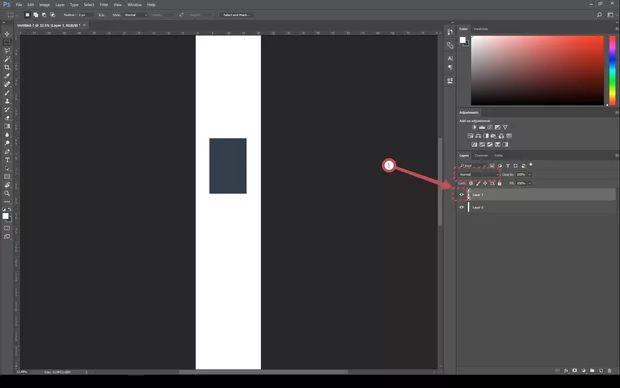Viewport: 620px width, 388px height.
Task: Select the Clone Stamp tool
Action: coord(7,101)
